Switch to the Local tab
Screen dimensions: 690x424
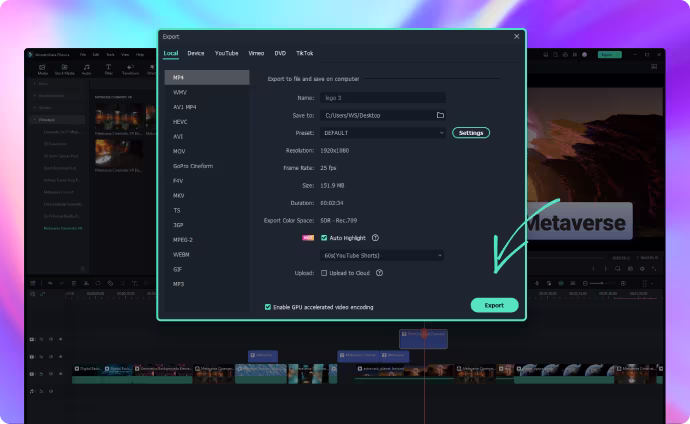coord(171,53)
